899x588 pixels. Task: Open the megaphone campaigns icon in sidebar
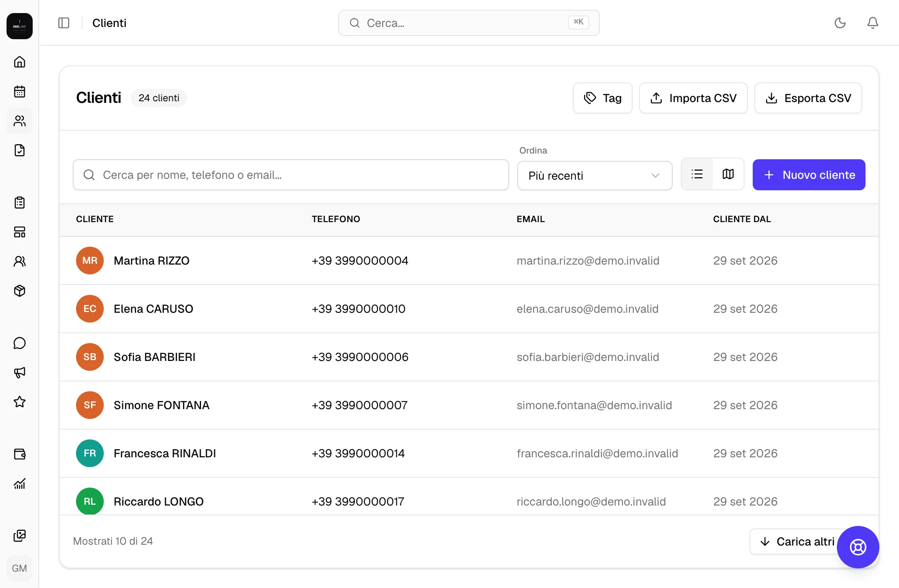pos(20,372)
